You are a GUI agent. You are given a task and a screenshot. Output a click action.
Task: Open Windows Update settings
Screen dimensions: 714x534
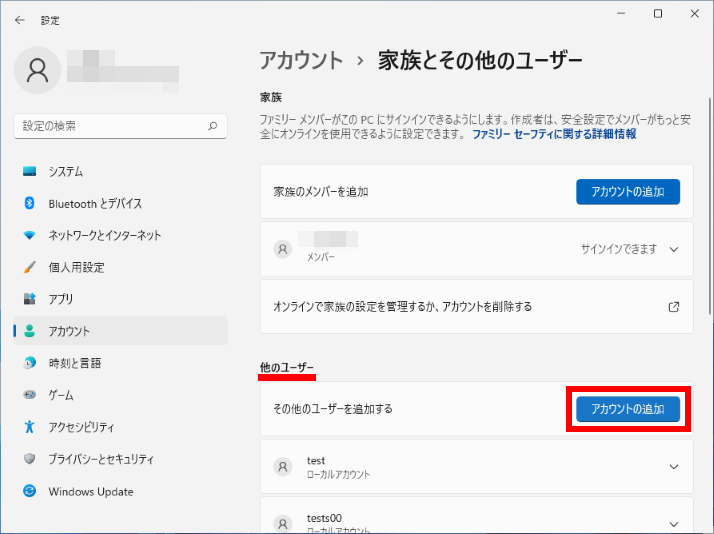tap(121, 491)
